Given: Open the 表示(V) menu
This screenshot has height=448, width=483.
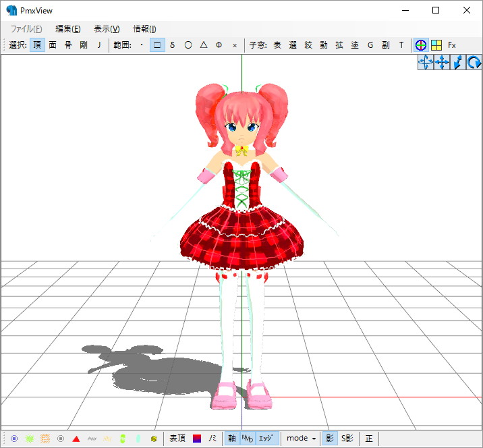Looking at the screenshot, I should click(x=107, y=29).
